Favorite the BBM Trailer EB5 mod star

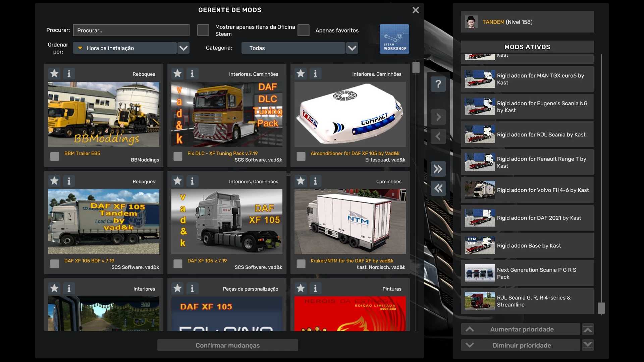pyautogui.click(x=54, y=73)
